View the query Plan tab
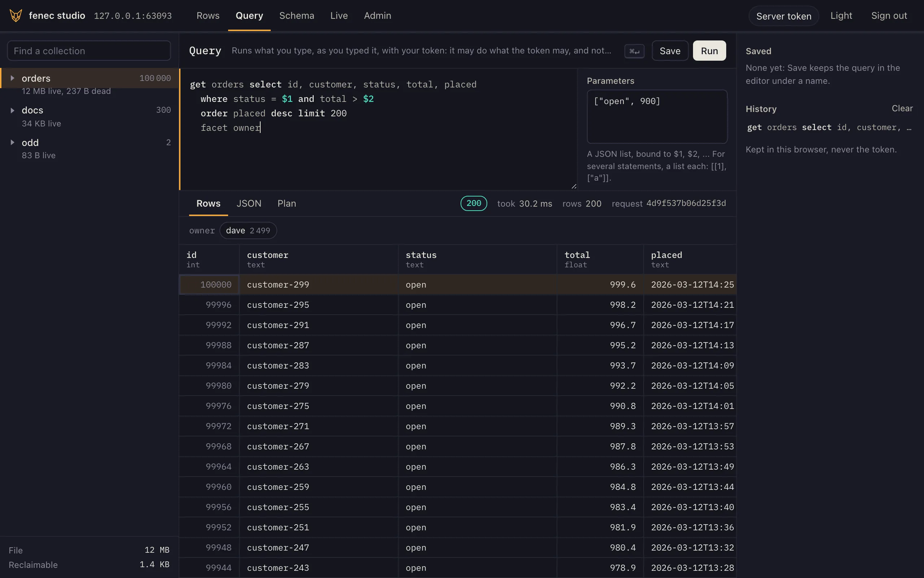Image resolution: width=924 pixels, height=578 pixels. [287, 203]
